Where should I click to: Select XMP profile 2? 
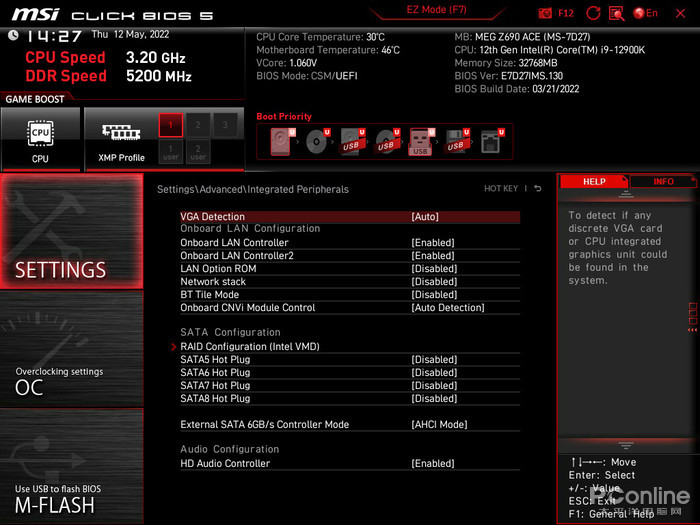[x=198, y=125]
